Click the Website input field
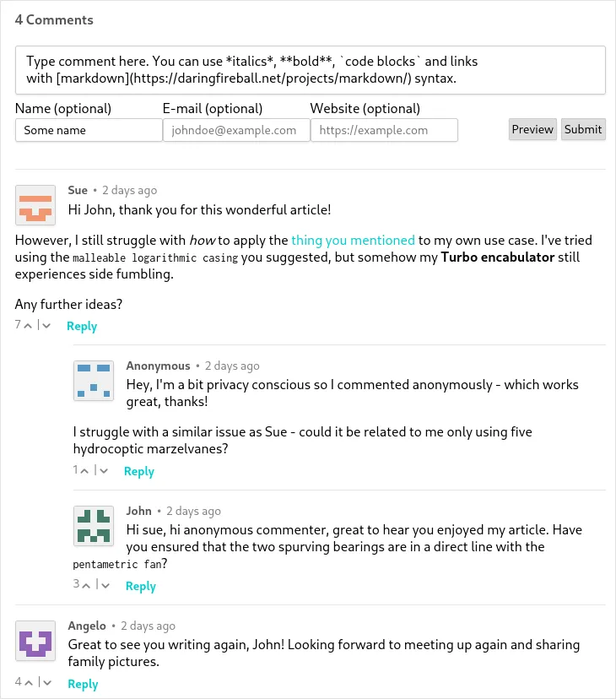Viewport: 616px width, 699px height. (x=384, y=130)
